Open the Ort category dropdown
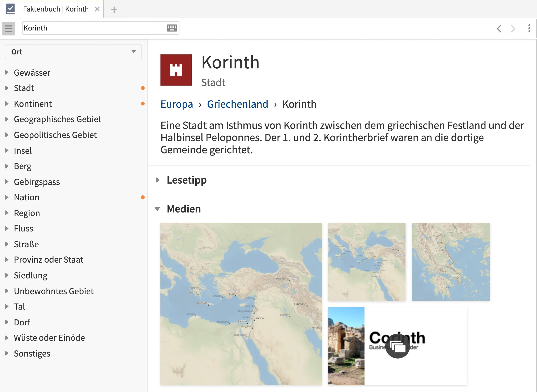This screenshot has height=392, width=537. coord(73,52)
